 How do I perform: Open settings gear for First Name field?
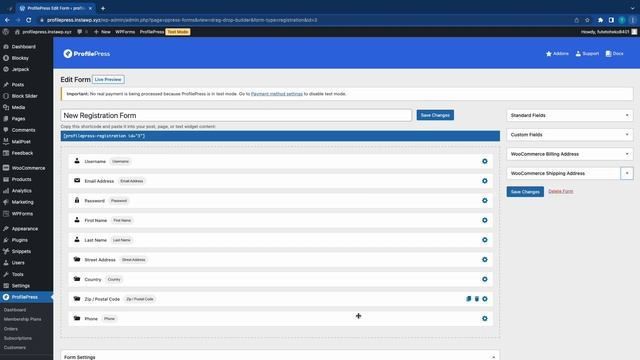coord(484,220)
